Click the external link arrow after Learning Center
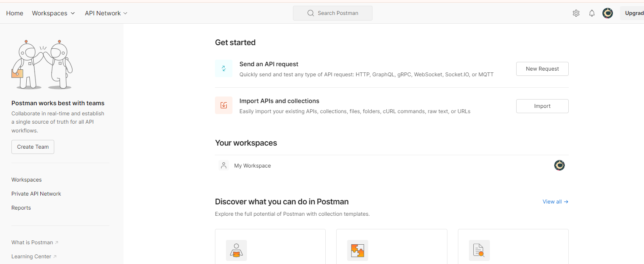Image resolution: width=644 pixels, height=264 pixels. tap(55, 257)
